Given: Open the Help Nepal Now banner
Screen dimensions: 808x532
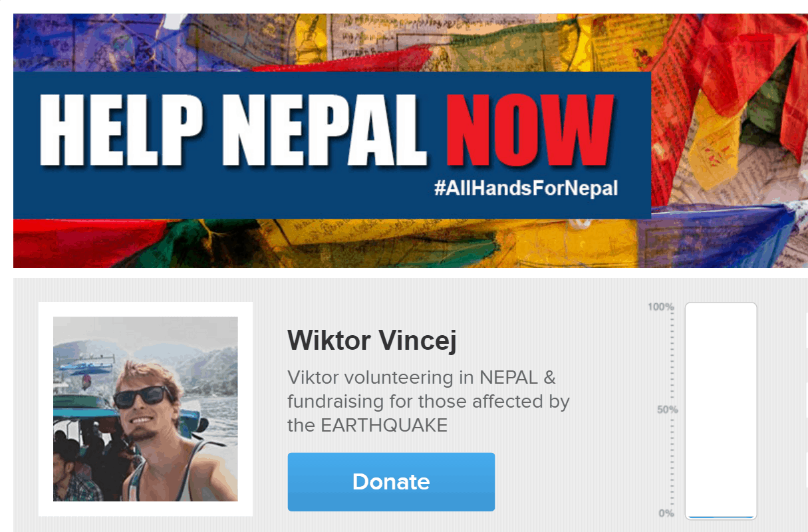Looking at the screenshot, I should click(410, 141).
